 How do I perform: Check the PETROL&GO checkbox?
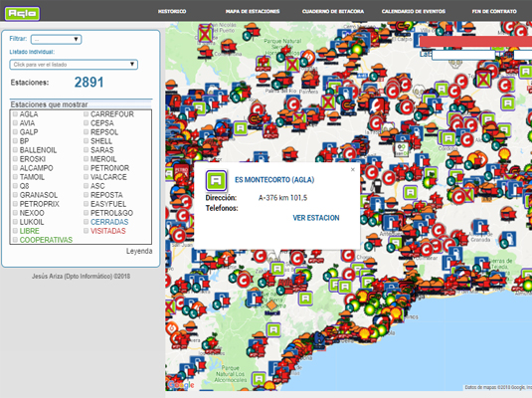87,213
